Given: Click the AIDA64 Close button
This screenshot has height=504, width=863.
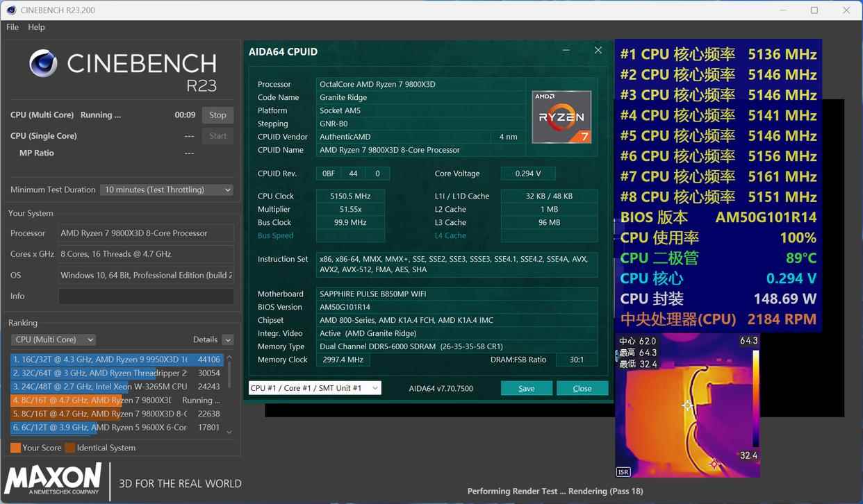Looking at the screenshot, I should pyautogui.click(x=582, y=389).
